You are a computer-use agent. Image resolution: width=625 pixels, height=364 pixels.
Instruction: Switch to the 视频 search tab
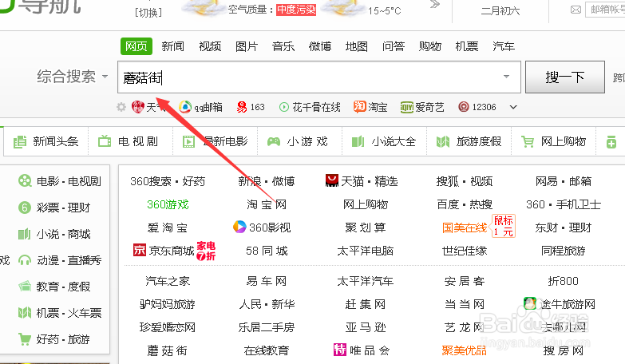click(x=210, y=46)
